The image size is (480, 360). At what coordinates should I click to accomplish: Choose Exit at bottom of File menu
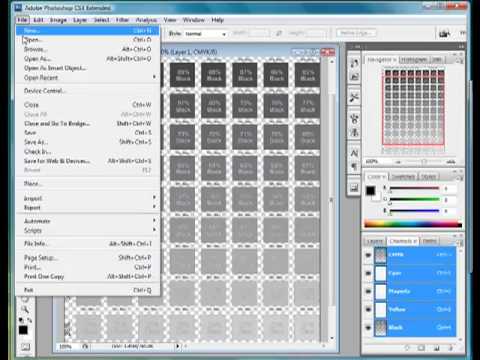(88, 290)
